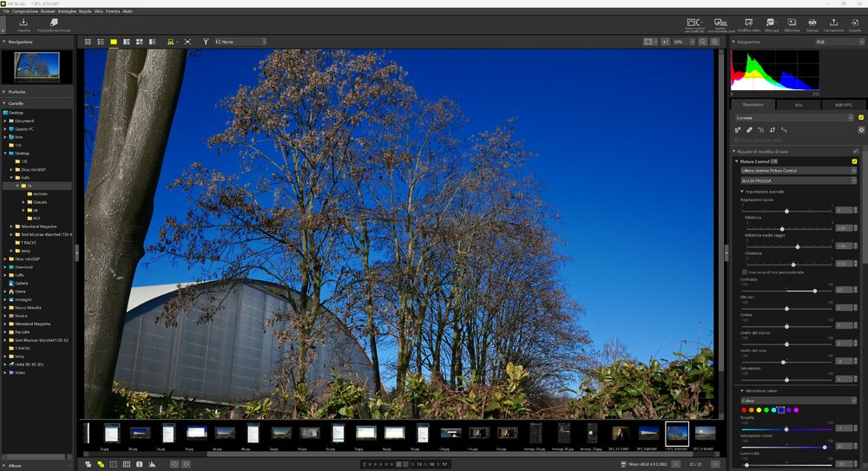This screenshot has height=471, width=868.
Task: Toggle the Picture Control yellow checkbox
Action: [x=855, y=161]
